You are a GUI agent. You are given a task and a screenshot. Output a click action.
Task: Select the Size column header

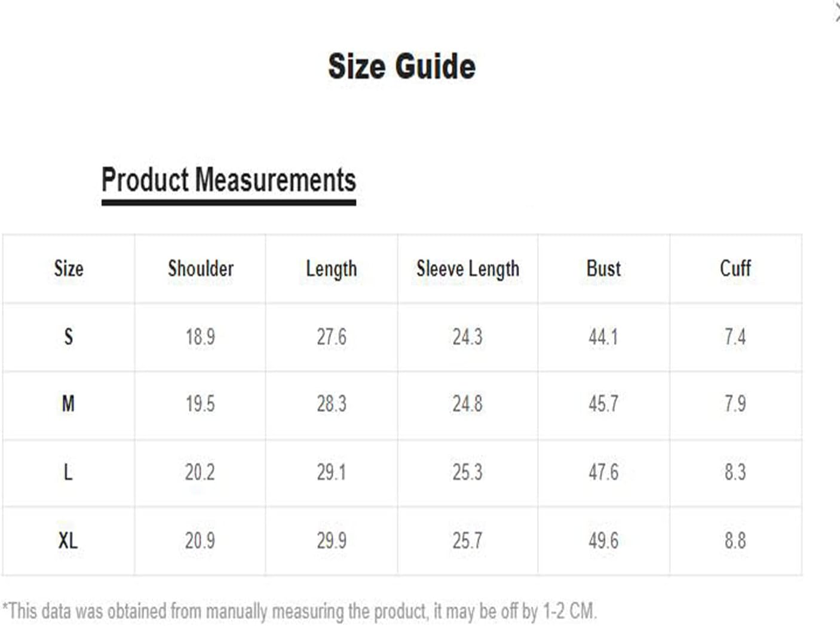click(x=69, y=269)
